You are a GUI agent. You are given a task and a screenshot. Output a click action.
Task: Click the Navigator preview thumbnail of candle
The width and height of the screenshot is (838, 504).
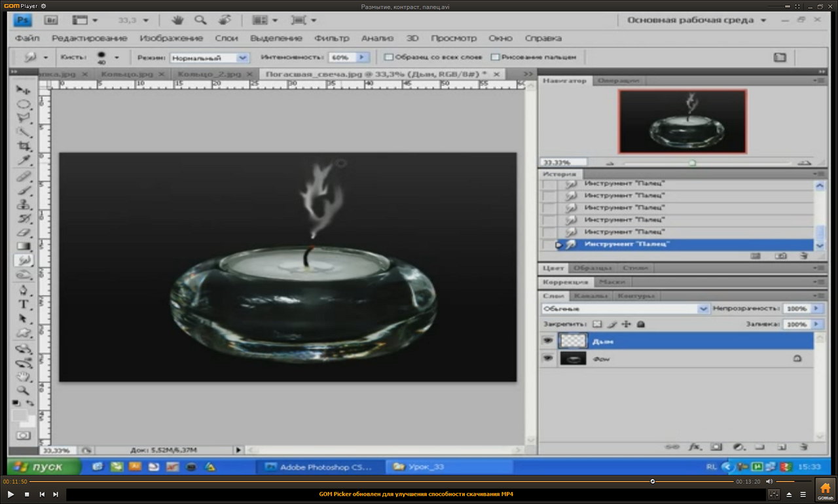coord(682,122)
